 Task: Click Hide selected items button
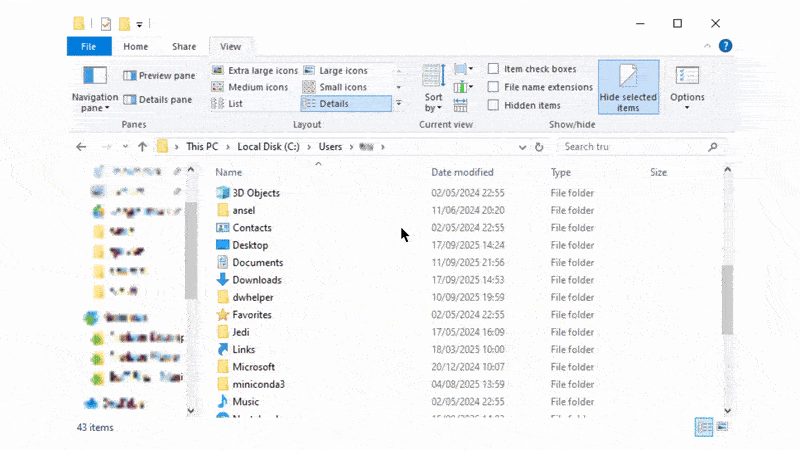pos(629,87)
